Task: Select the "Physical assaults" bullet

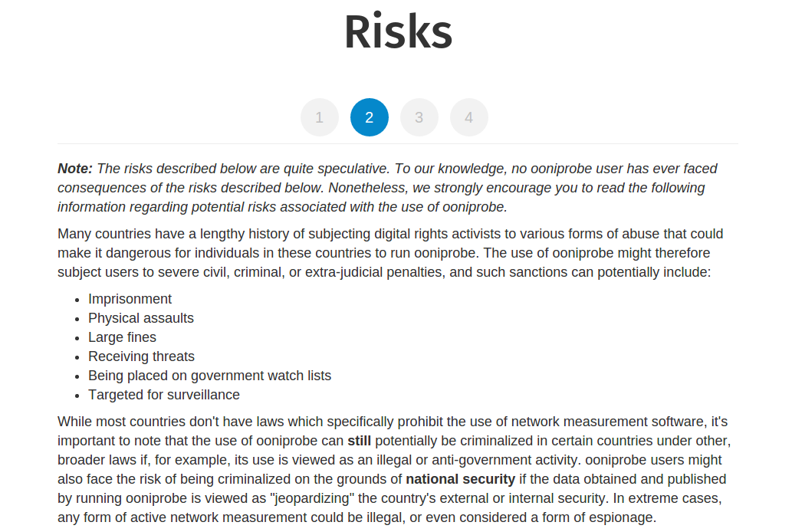Action: pyautogui.click(x=141, y=318)
